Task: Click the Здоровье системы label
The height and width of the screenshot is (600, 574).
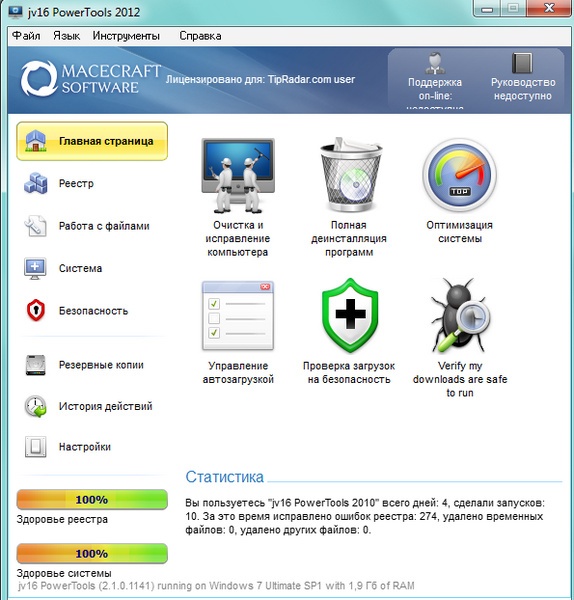Action: 64,573
